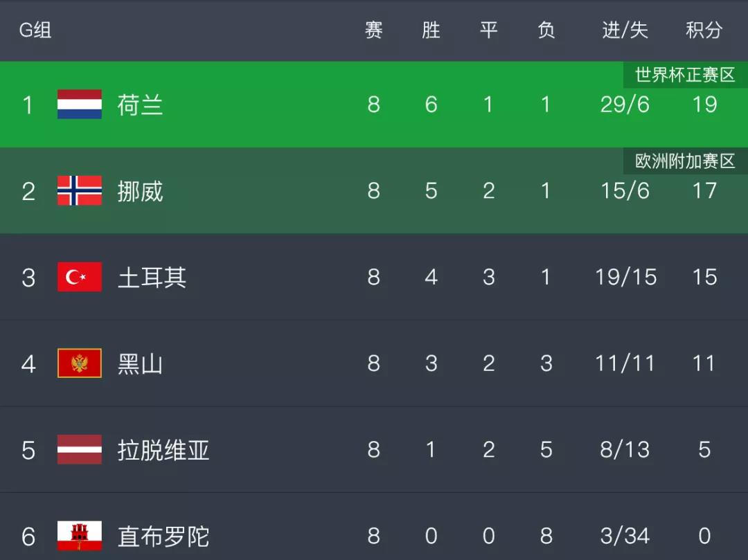Select Netherlands points value 19
The image size is (748, 560).
(x=704, y=105)
